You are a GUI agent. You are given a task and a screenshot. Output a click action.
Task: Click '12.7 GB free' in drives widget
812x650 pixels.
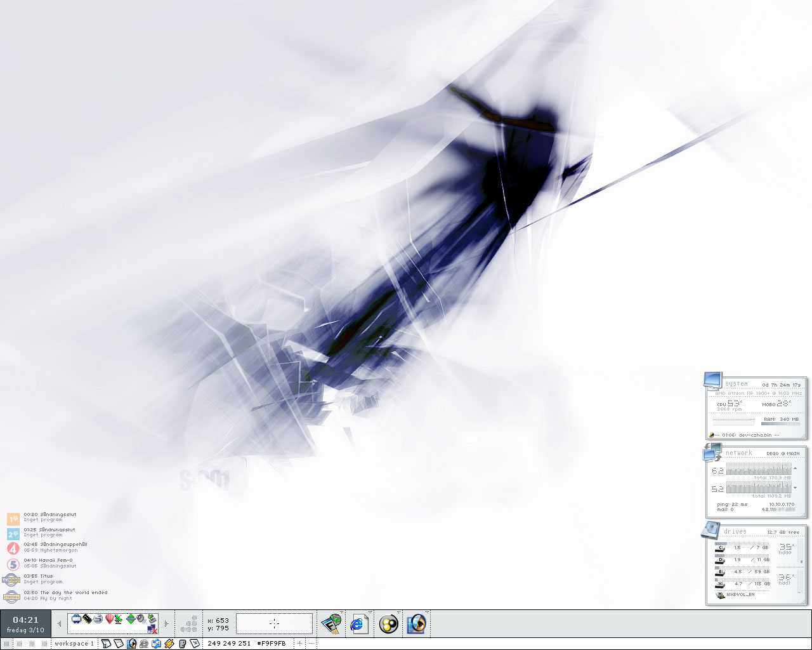(783, 532)
